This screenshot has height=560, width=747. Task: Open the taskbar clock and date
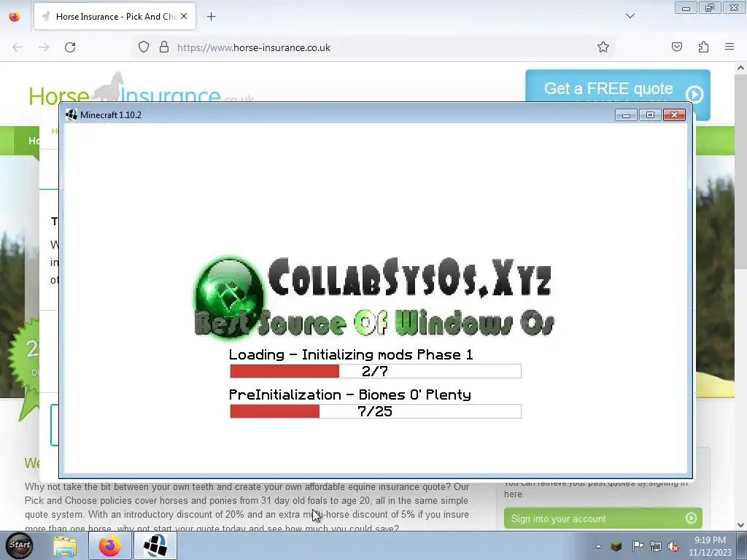tap(710, 546)
